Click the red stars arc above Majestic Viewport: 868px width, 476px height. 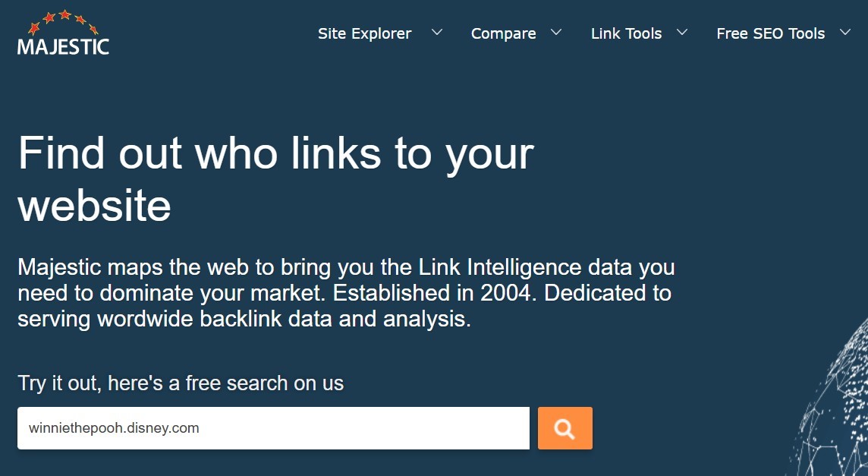[x=63, y=21]
